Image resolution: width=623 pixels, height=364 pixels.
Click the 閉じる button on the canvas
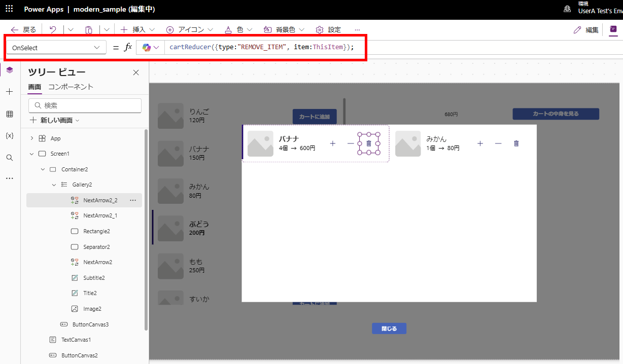click(389, 328)
